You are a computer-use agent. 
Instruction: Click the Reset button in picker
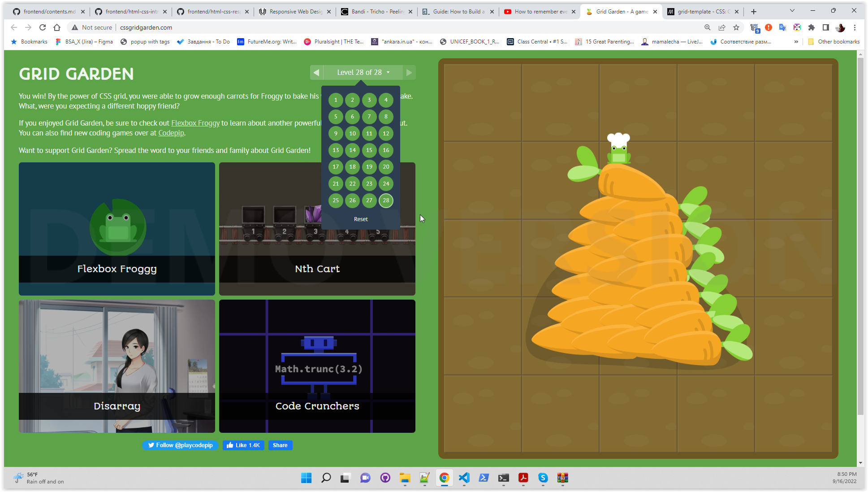361,219
